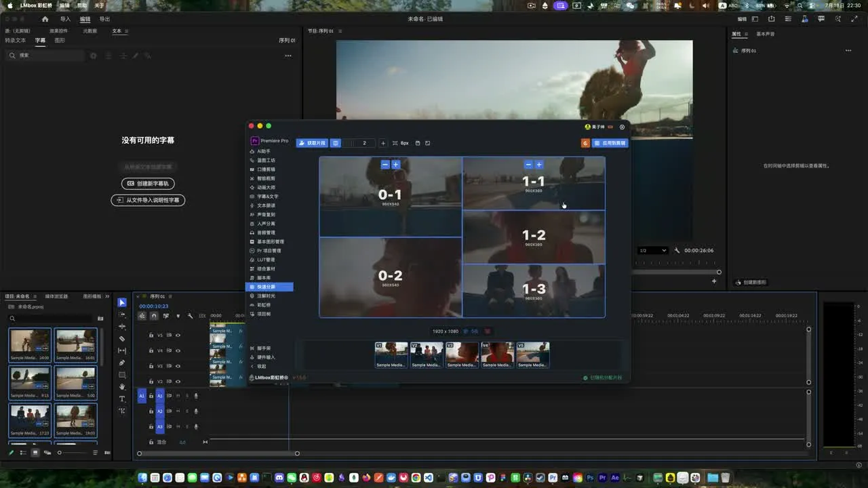Click minus icon on cell 0-1
The width and height of the screenshot is (868, 488).
pos(385,165)
